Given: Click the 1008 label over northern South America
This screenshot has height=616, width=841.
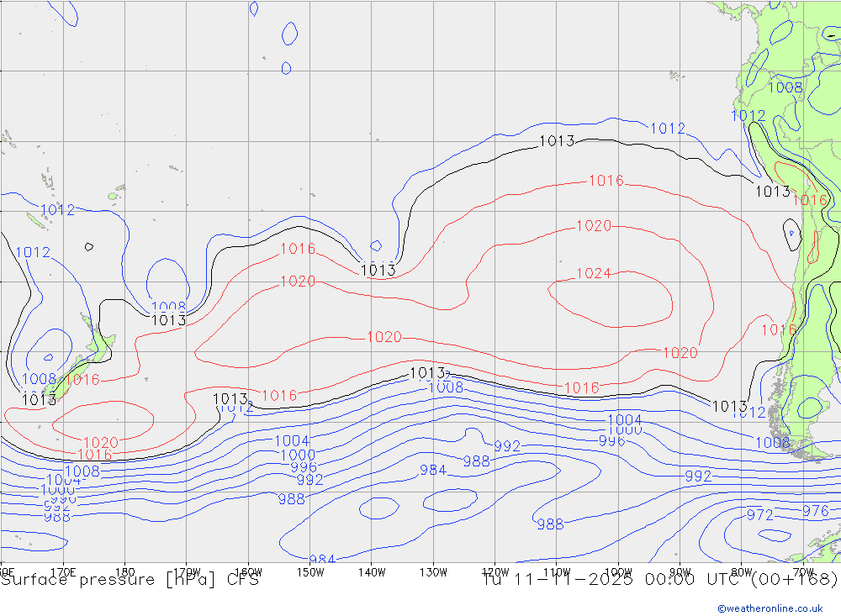Looking at the screenshot, I should pos(785,87).
